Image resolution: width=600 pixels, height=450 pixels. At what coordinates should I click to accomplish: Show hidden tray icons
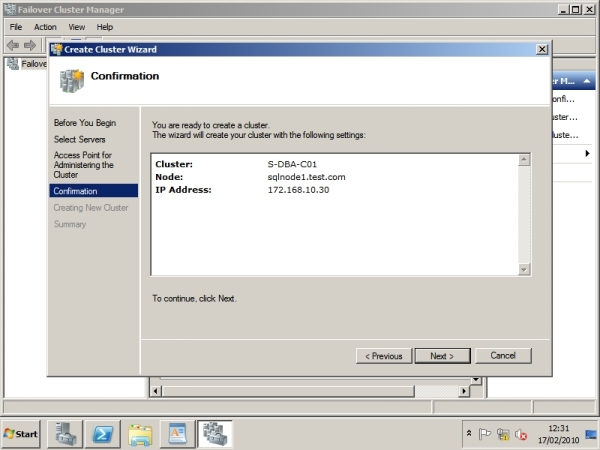(469, 434)
